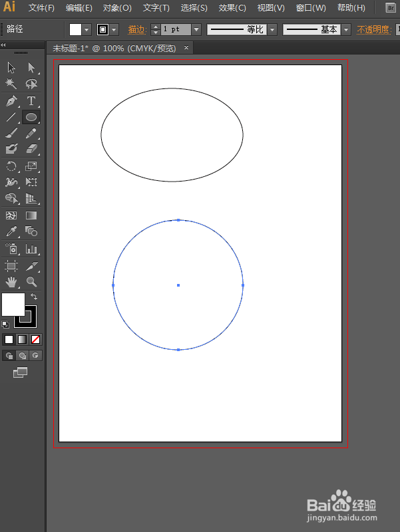Screen dimensions: 400x532
Task: Select the Width tool
Action: (11, 182)
